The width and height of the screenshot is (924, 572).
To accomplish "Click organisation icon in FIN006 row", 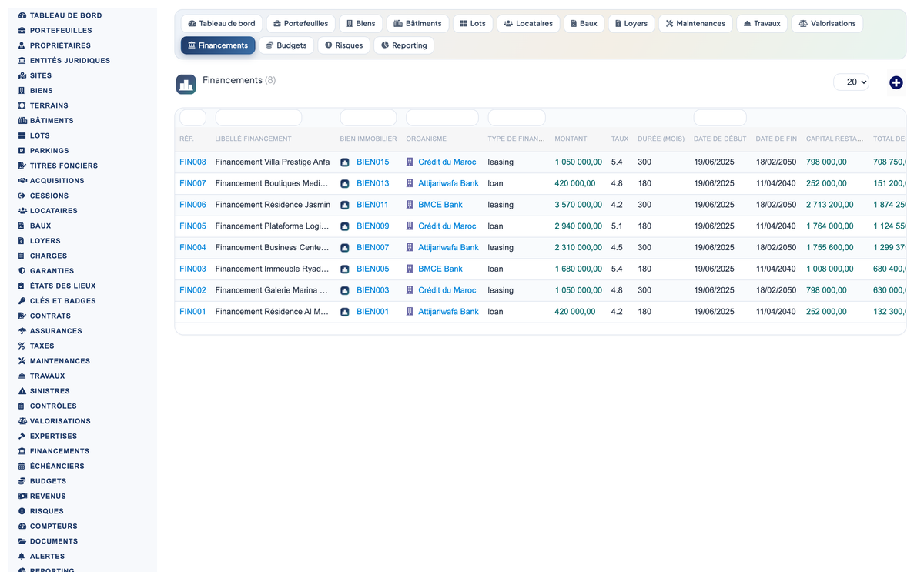I will pos(410,206).
